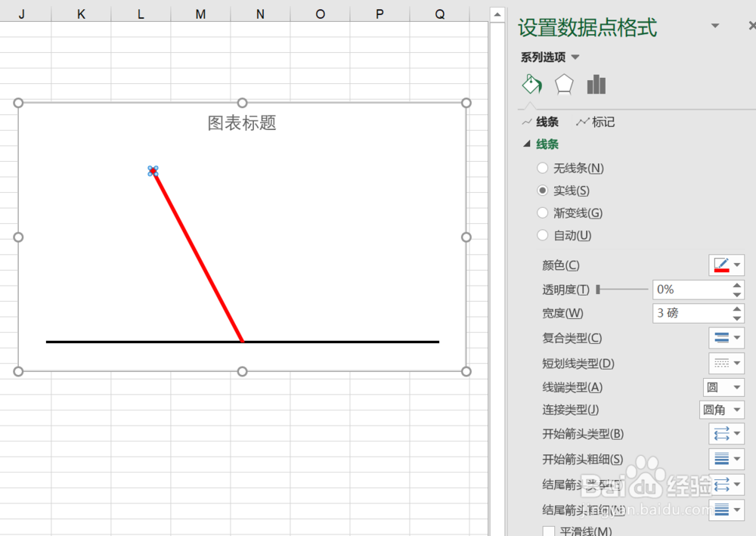Open the 开始箭头类型 arrow style picker
756x536 pixels.
point(727,433)
